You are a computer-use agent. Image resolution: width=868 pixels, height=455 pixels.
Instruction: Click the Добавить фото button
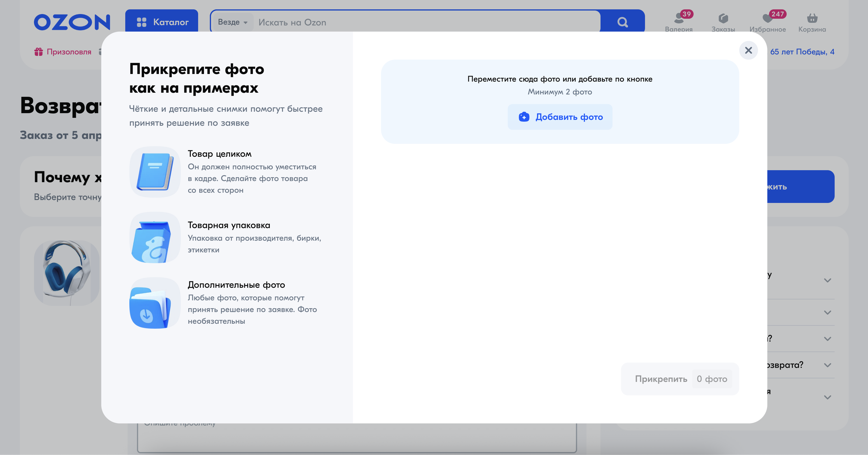pyautogui.click(x=560, y=117)
